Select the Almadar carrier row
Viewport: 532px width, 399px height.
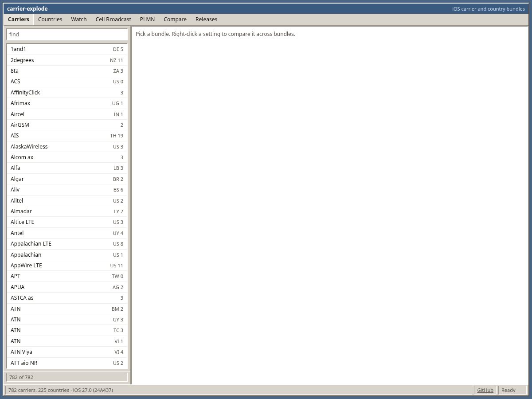tap(67, 211)
